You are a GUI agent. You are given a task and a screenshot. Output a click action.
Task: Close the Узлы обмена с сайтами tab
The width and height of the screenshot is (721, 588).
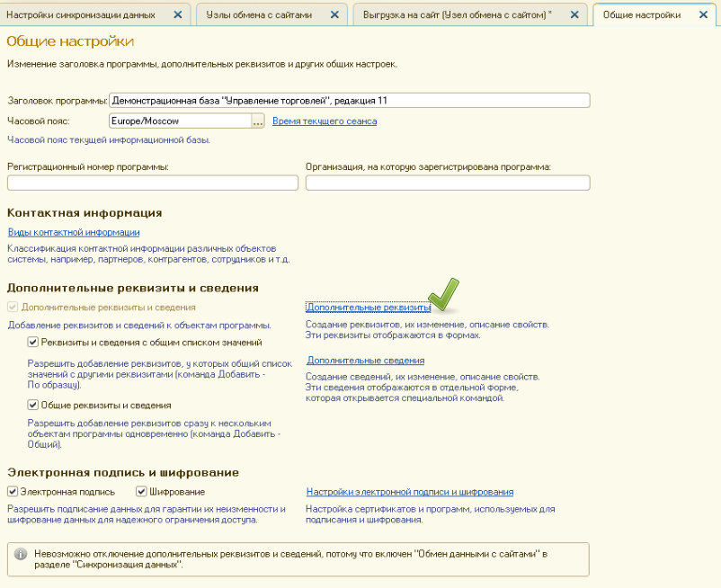[334, 15]
